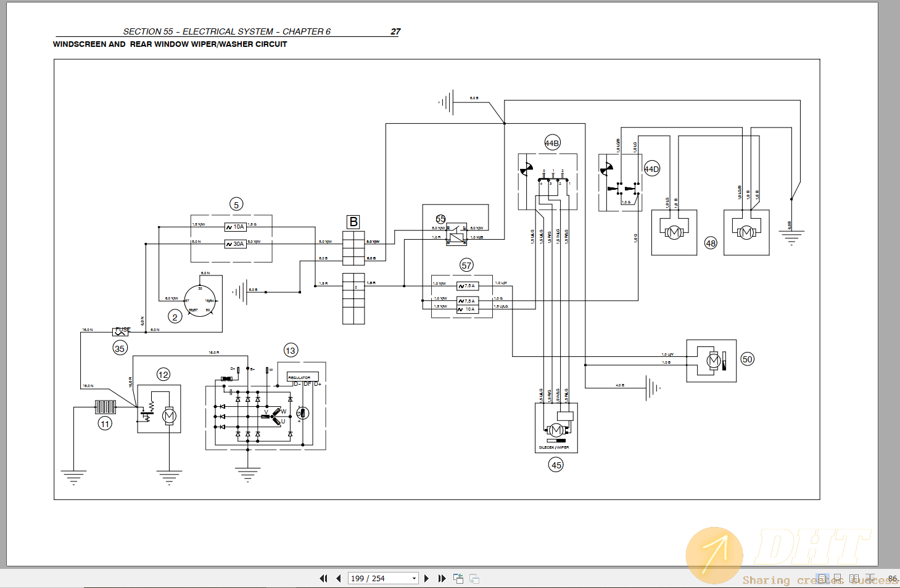This screenshot has width=900, height=588.
Task: Open the page number dropdown arrow
Action: 414,578
